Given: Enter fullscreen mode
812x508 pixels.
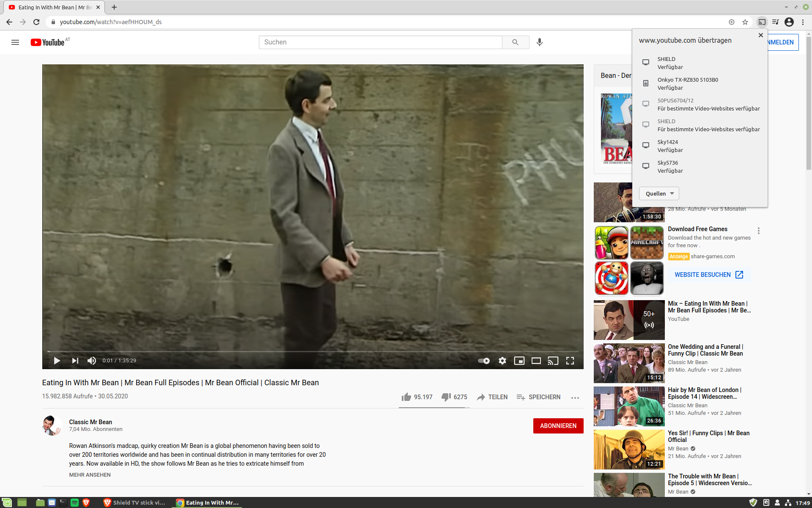Looking at the screenshot, I should click(x=570, y=361).
